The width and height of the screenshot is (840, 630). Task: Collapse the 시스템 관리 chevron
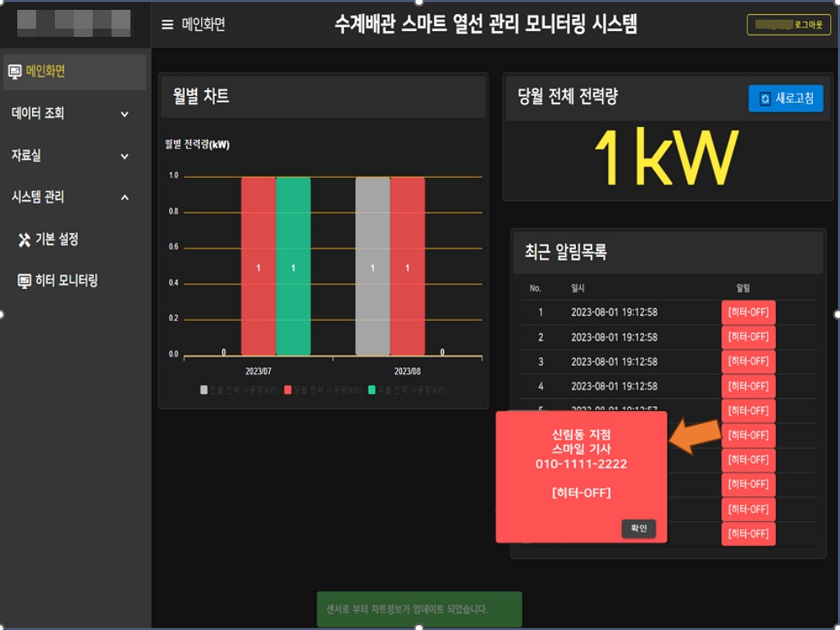click(x=125, y=198)
